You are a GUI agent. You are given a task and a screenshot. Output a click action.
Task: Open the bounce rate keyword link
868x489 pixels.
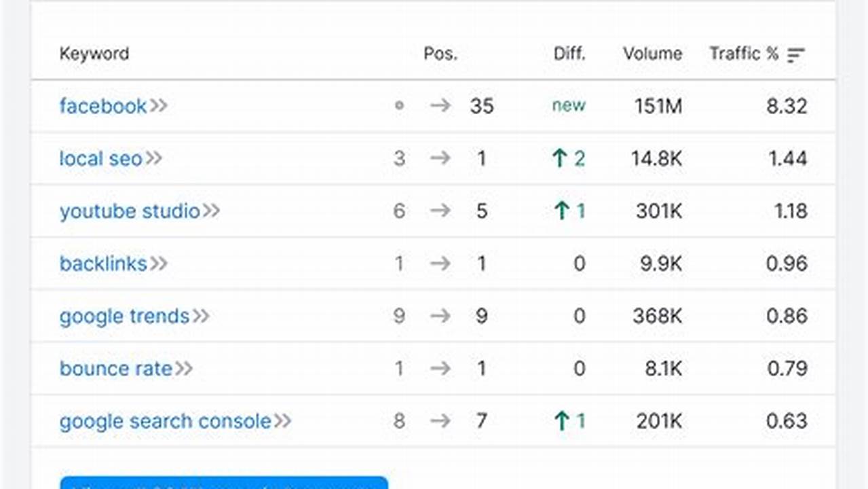[116, 369]
